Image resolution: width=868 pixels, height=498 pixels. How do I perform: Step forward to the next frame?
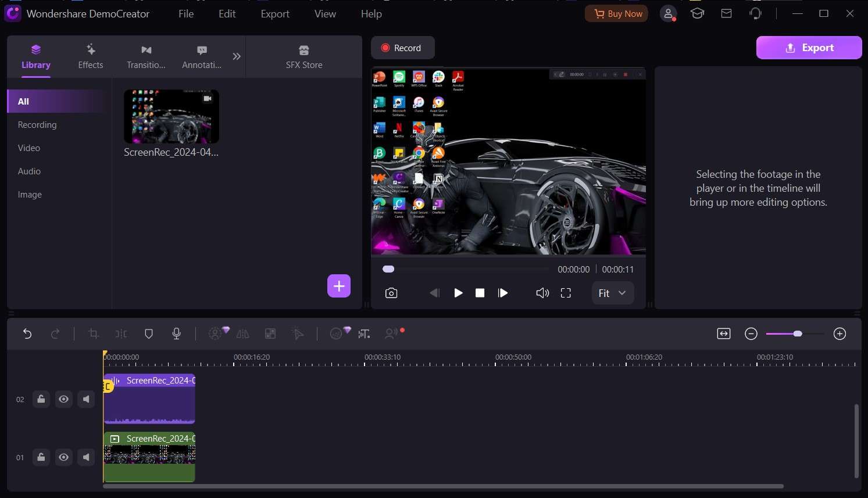pyautogui.click(x=503, y=293)
